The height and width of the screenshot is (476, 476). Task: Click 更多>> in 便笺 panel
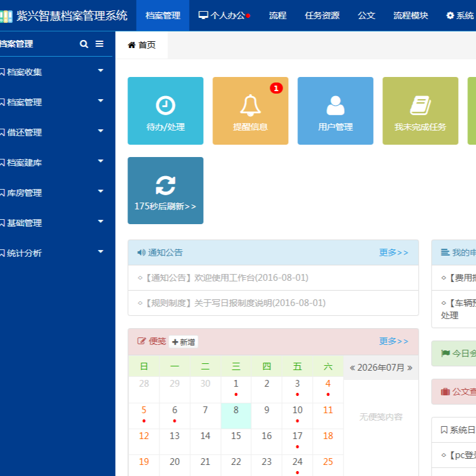pos(393,341)
